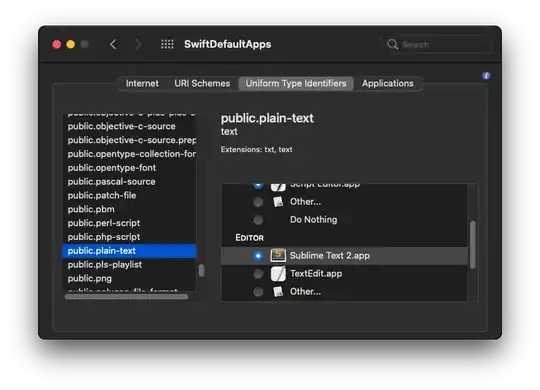
Task: Open the info help button
Action: coord(486,76)
